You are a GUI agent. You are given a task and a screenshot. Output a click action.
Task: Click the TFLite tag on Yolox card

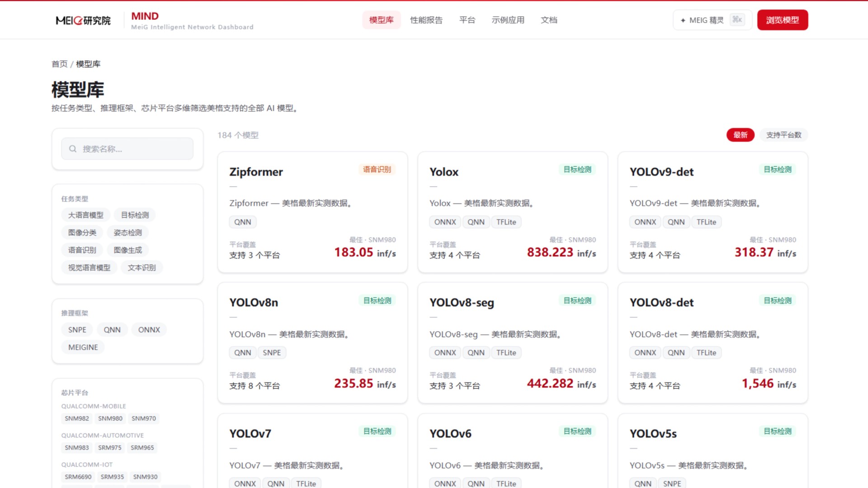click(x=506, y=222)
